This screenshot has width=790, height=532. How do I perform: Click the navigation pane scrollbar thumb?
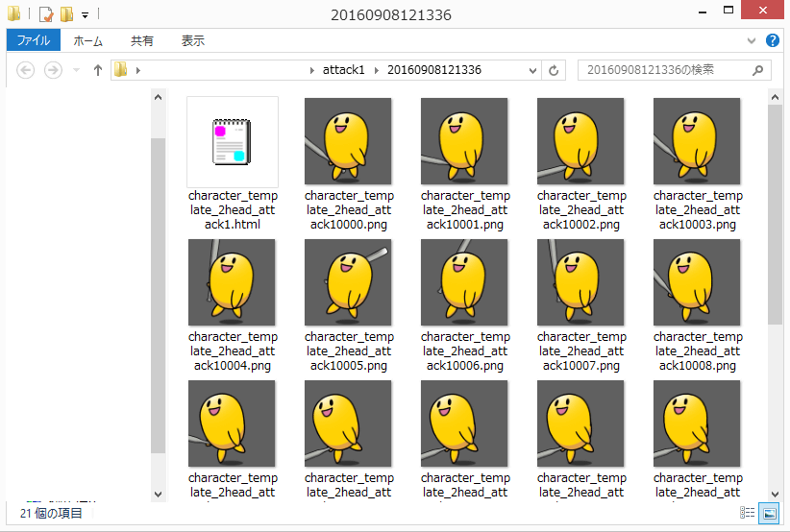(159, 296)
